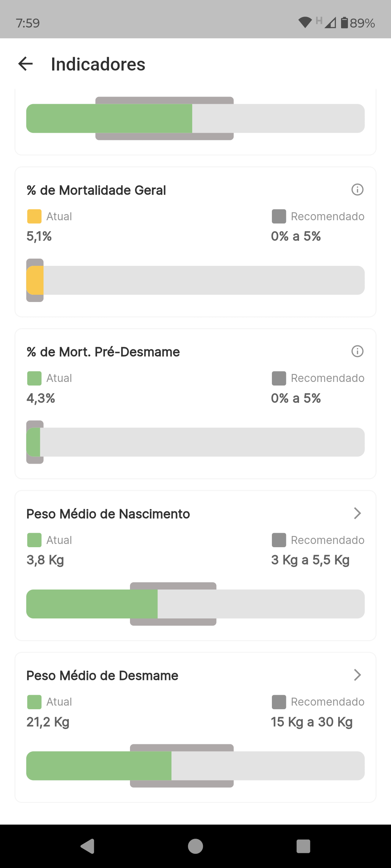Click the yellow Atual swatch for Mortalidade Geral
Viewport: 391px width, 868px height.
[34, 216]
